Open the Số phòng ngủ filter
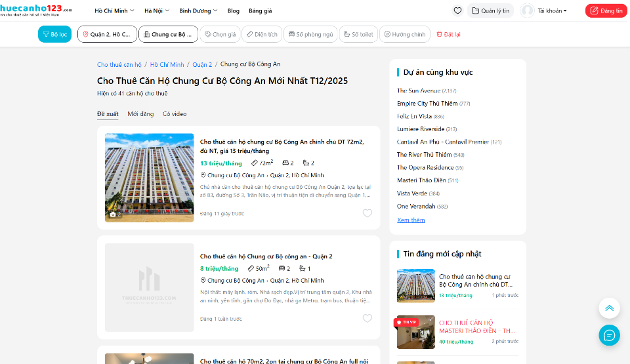 310,34
